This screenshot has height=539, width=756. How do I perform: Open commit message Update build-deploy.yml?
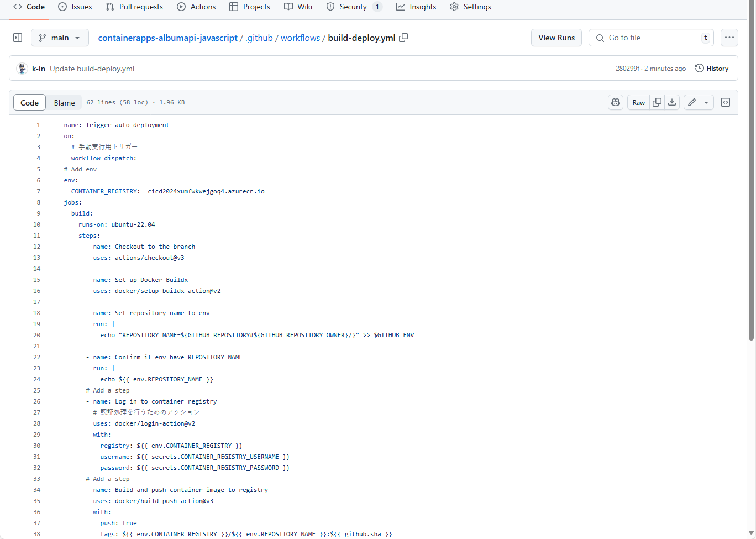click(92, 69)
